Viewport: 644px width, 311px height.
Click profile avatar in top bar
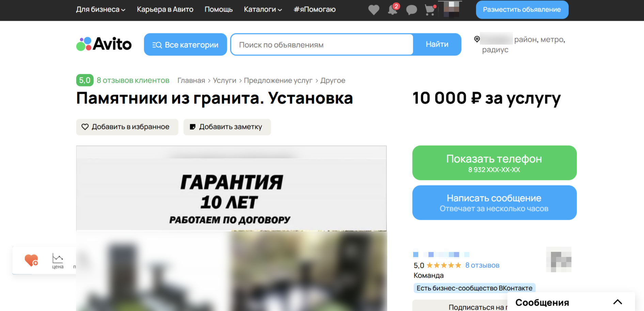click(451, 9)
